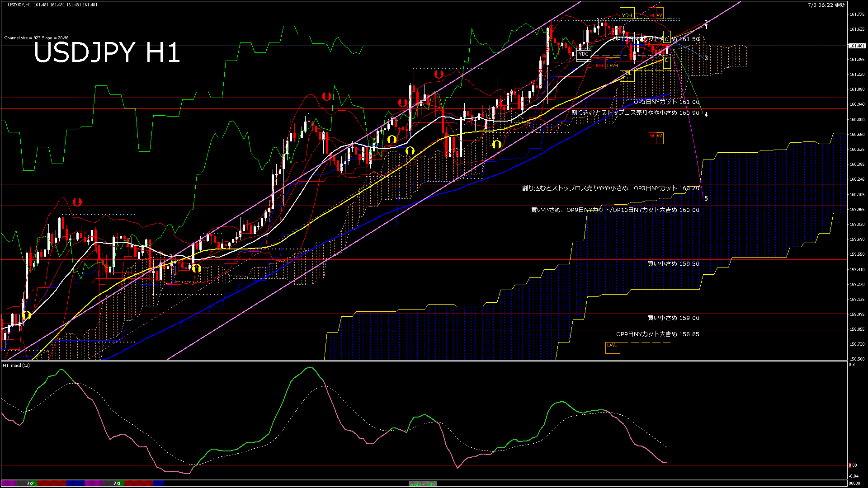Viewport: 868px width, 488px height.
Task: Click the 'OP3日NYカット 161.00' level label
Action: 666,102
